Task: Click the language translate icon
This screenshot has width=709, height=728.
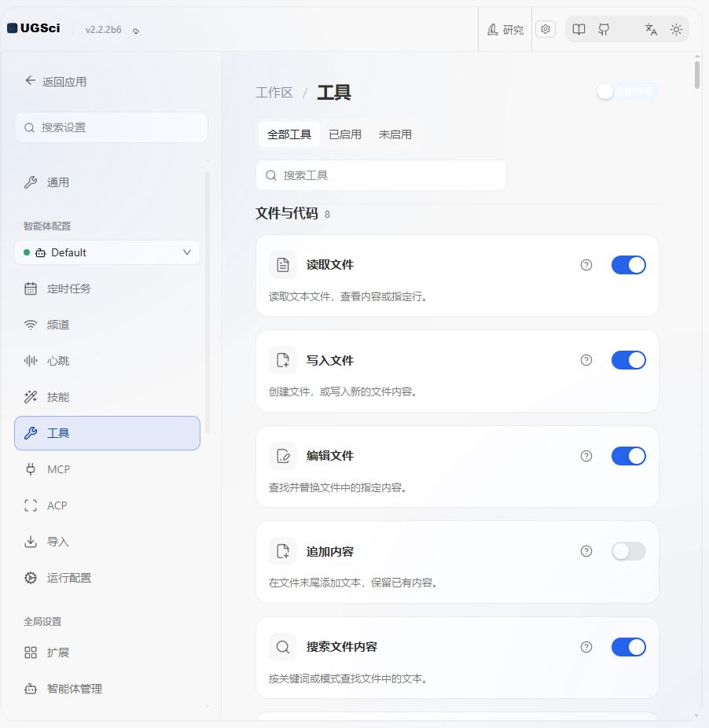Action: 651,30
